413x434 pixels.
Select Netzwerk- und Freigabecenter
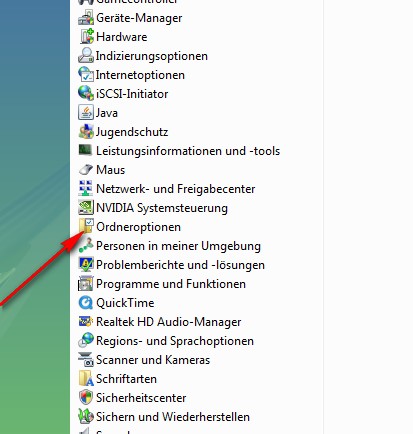[x=167, y=189]
